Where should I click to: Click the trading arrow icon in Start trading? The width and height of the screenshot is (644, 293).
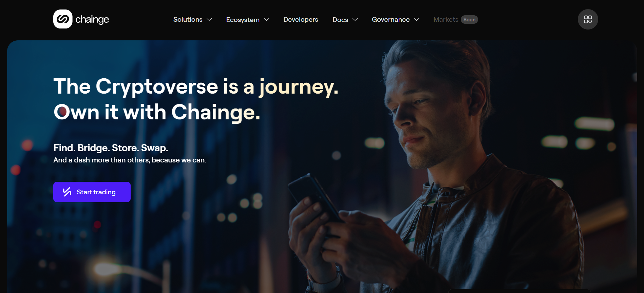point(67,192)
